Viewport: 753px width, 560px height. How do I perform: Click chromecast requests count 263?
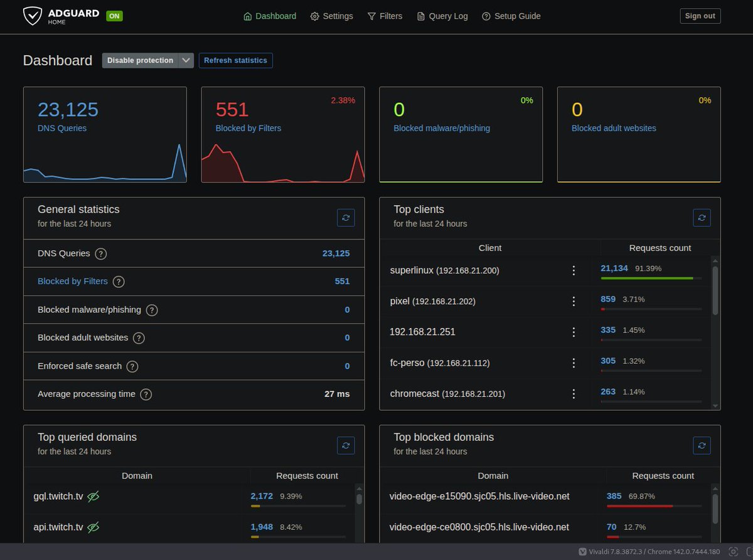pyautogui.click(x=608, y=391)
